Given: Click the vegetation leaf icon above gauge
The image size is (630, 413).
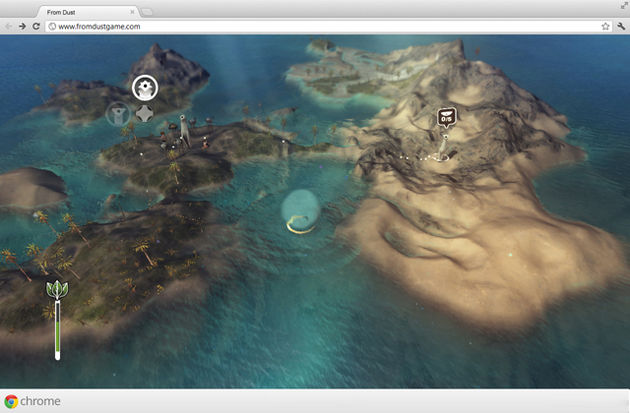Looking at the screenshot, I should coord(58,292).
